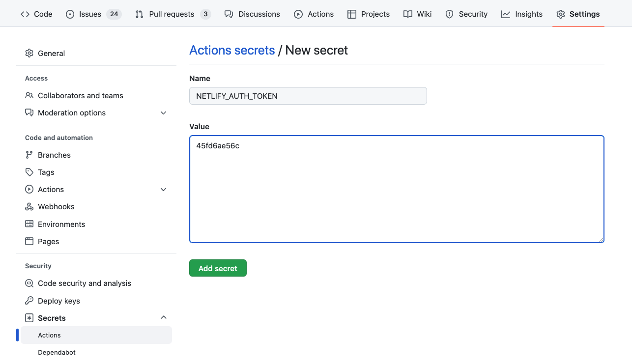Open the Pages settings item
Screen dimensions: 632x364
48,241
